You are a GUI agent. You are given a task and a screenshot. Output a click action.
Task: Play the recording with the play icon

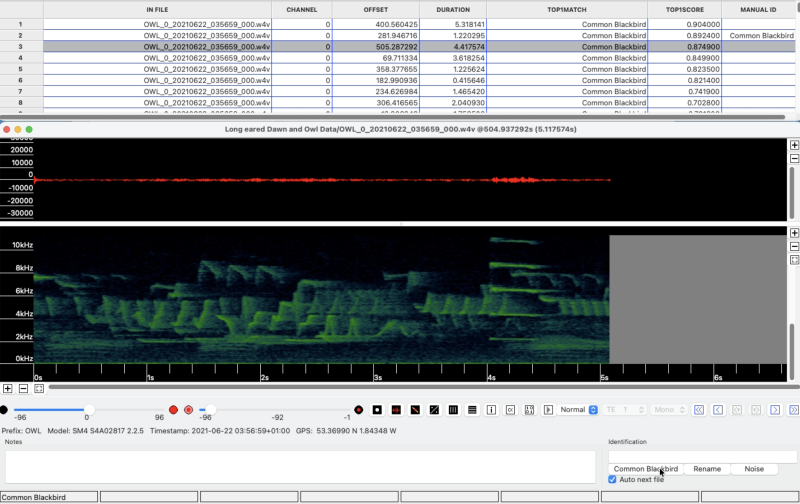(x=548, y=410)
